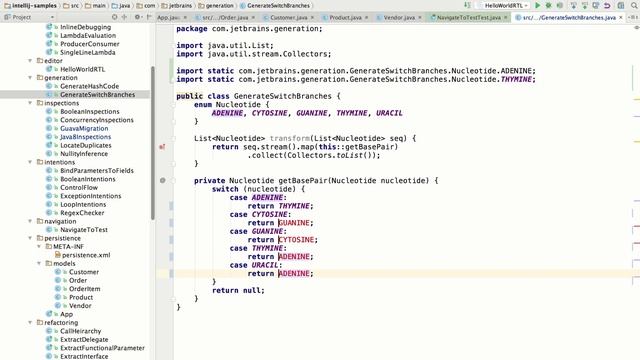Close the Customer.java tab
The width and height of the screenshot is (640, 360).
pos(312,18)
